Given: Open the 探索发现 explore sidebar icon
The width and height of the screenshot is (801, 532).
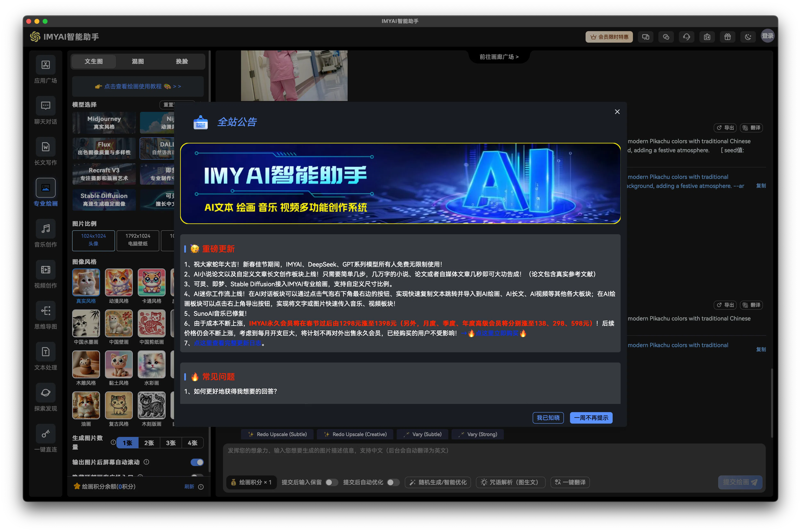Looking at the screenshot, I should pos(46,393).
